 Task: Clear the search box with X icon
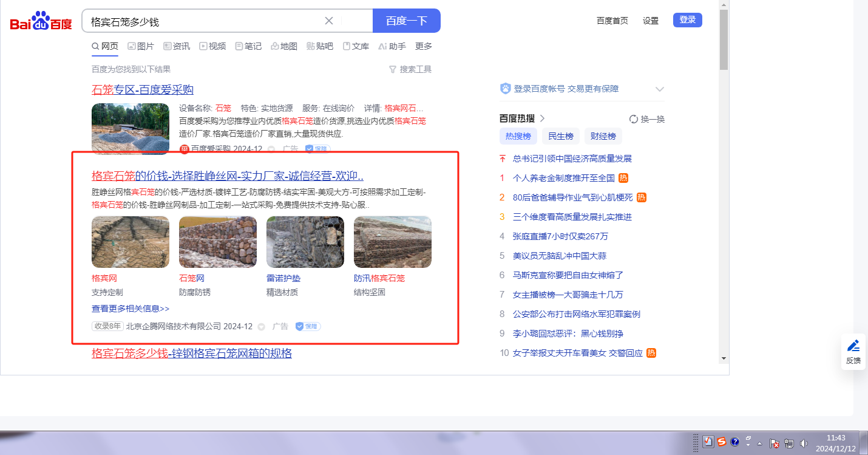pos(329,21)
